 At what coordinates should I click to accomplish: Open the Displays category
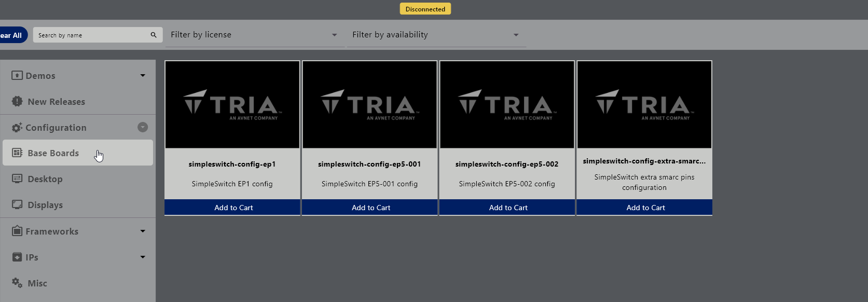[78, 204]
